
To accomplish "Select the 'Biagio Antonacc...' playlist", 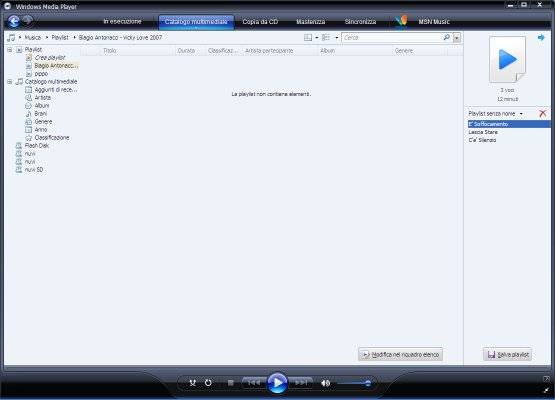I will (56, 65).
